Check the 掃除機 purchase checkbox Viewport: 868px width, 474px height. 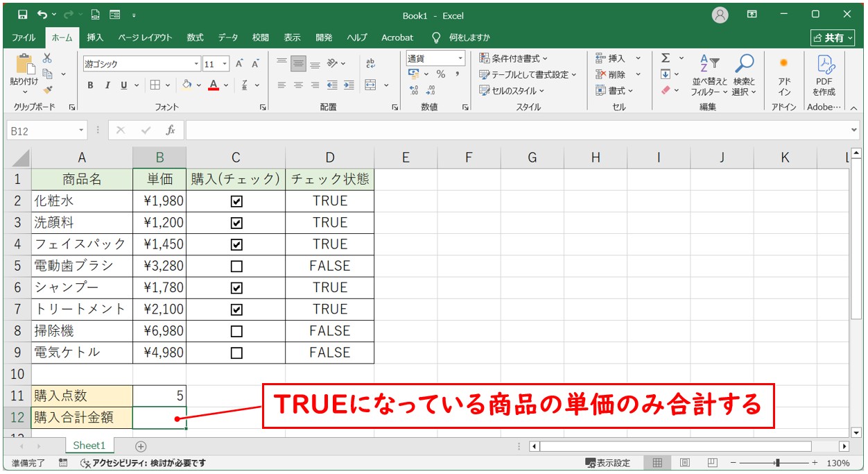click(x=236, y=331)
